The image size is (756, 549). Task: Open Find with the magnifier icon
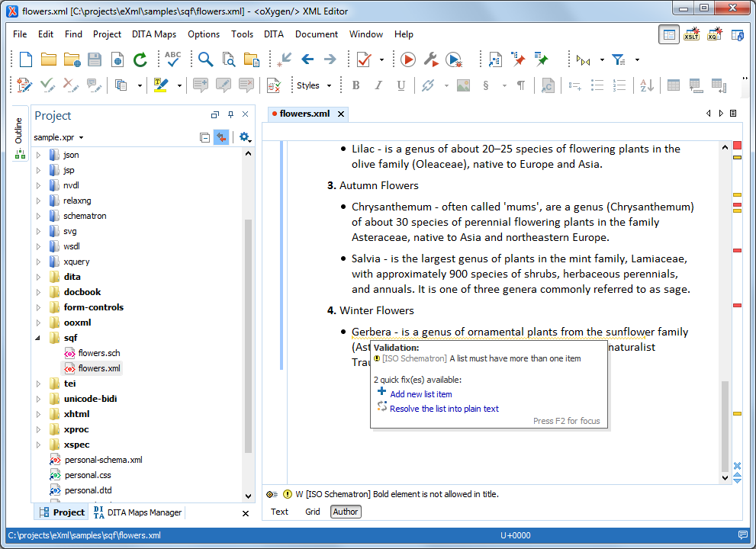tap(205, 59)
